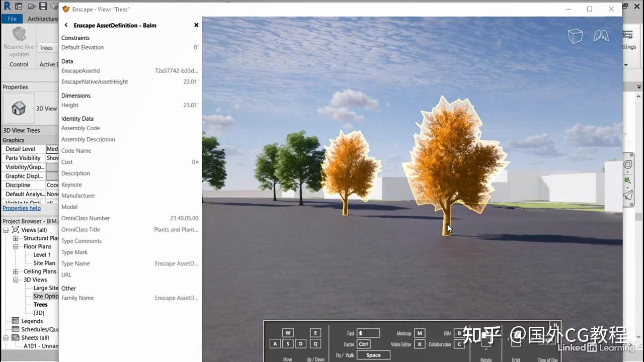Image resolution: width=644 pixels, height=362 pixels.
Task: Select the 3D View type icon in Properties
Action: coord(18,108)
